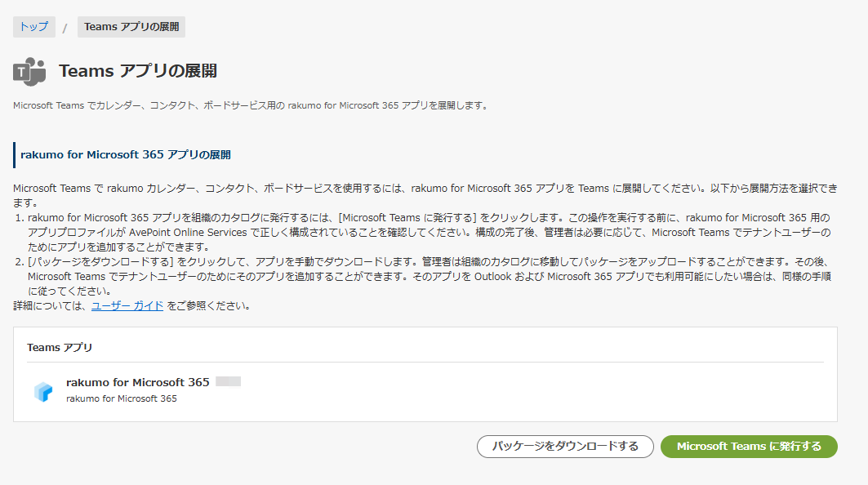Select the rakumo for Microsoft 365 app title
Screen dimensions: 868x485
(138, 382)
